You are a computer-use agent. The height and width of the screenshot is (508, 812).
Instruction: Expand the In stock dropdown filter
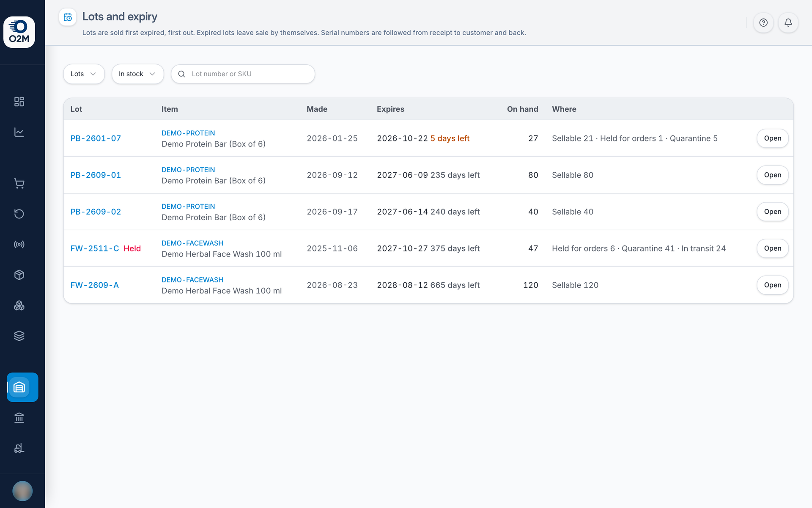tap(137, 74)
